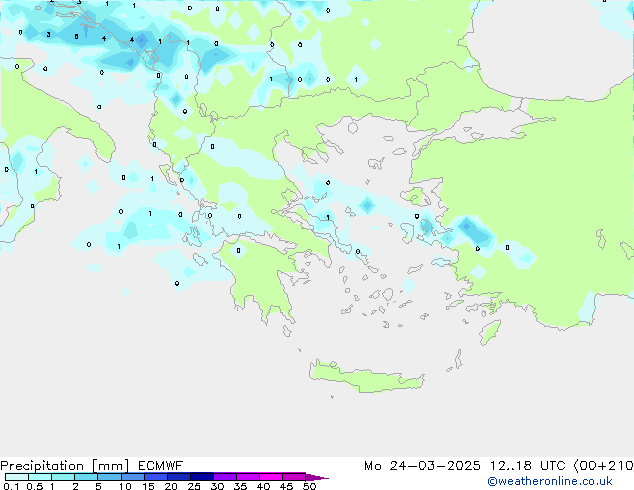Select the 25 to 30 mm legend swatch
This screenshot has height=490, width=634.
pos(202,477)
